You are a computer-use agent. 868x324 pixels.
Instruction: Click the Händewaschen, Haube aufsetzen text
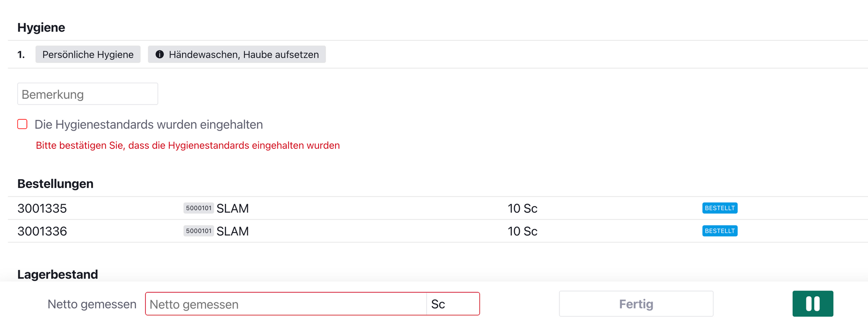click(x=243, y=54)
